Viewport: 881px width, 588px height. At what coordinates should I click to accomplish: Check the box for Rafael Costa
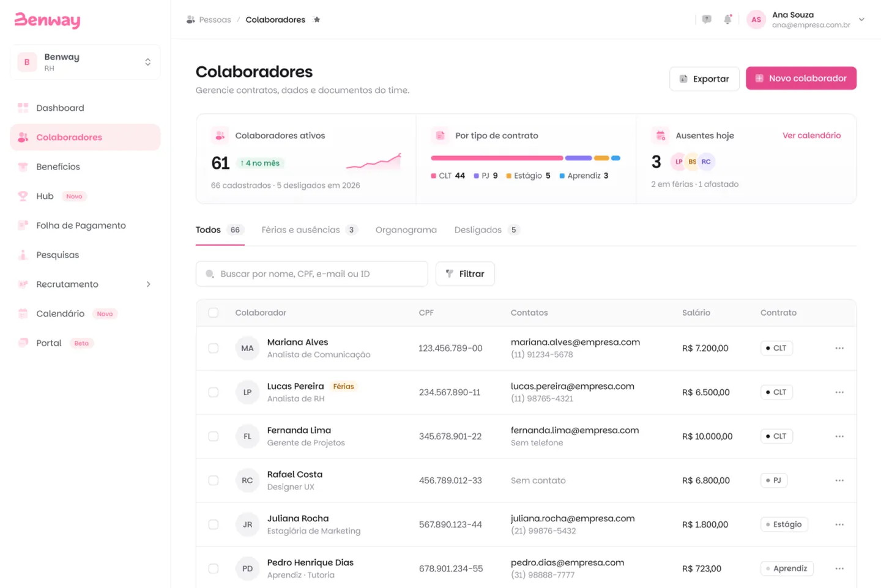coord(214,480)
